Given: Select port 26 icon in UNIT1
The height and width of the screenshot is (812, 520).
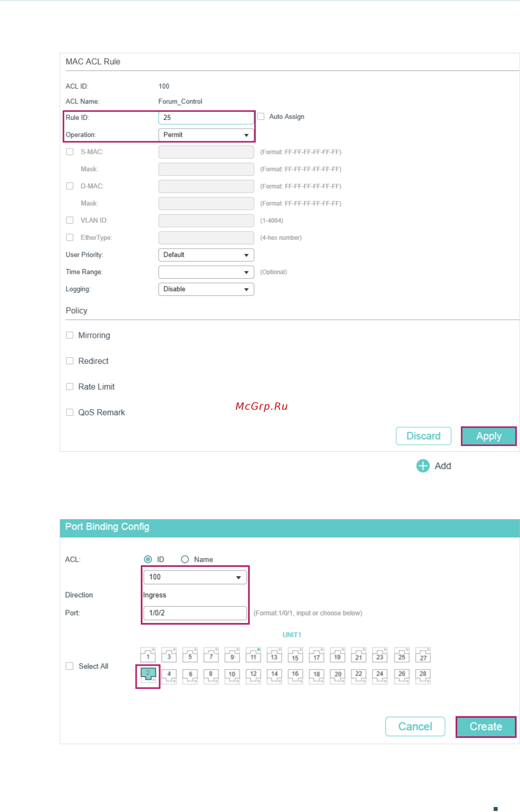Looking at the screenshot, I should pyautogui.click(x=402, y=677).
